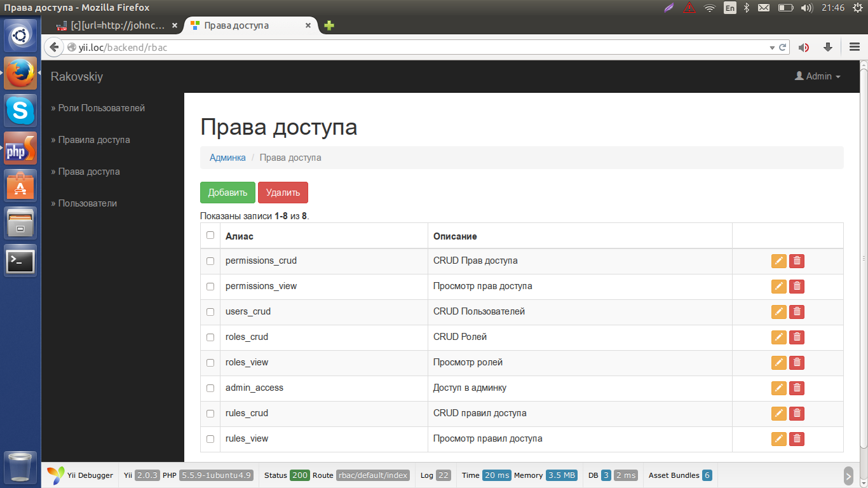This screenshot has height=488, width=868.
Task: Expand the Yii debugger toolbar arrow
Action: tap(848, 475)
